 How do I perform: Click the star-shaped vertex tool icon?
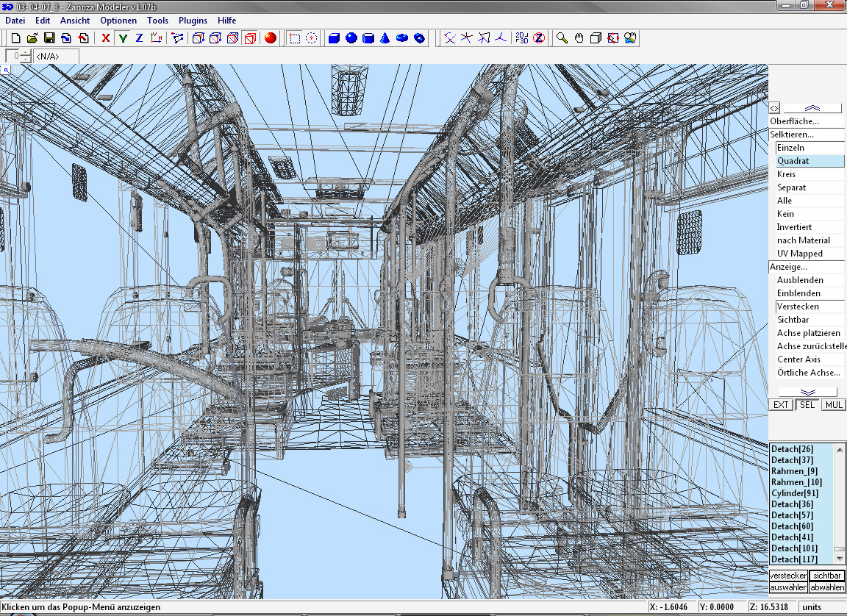point(467,37)
